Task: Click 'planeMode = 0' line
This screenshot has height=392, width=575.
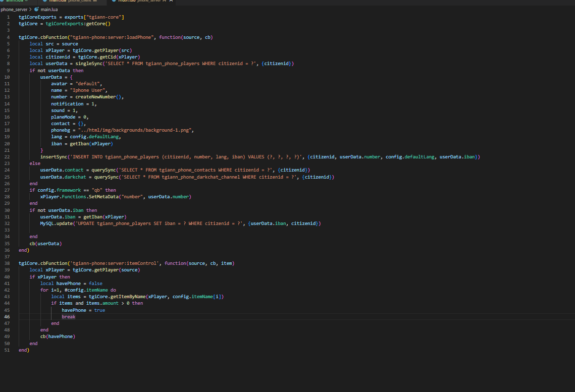Action: (x=70, y=117)
